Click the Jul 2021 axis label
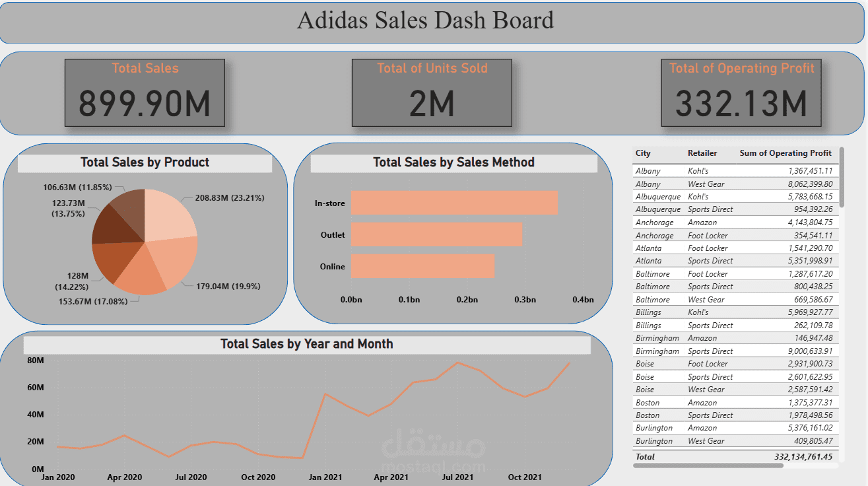Screen dimensions: 868x486 pyautogui.click(x=457, y=477)
